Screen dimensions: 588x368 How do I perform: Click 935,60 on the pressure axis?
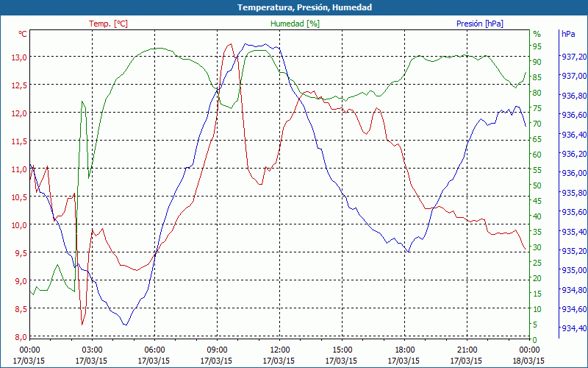tap(574, 212)
